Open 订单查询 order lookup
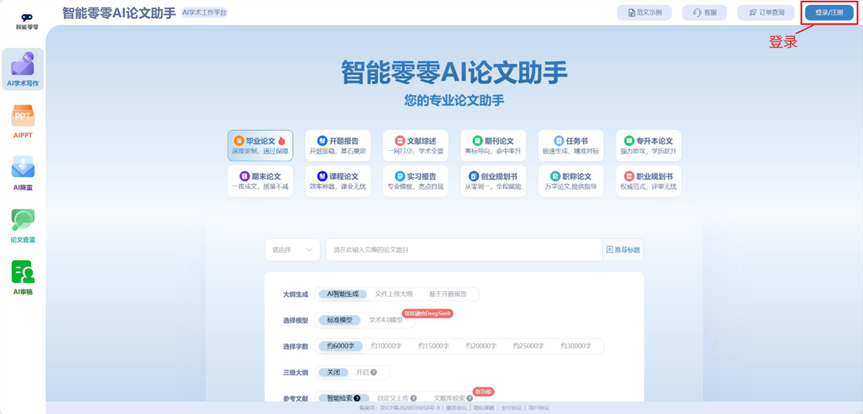This screenshot has height=414, width=863. click(766, 13)
